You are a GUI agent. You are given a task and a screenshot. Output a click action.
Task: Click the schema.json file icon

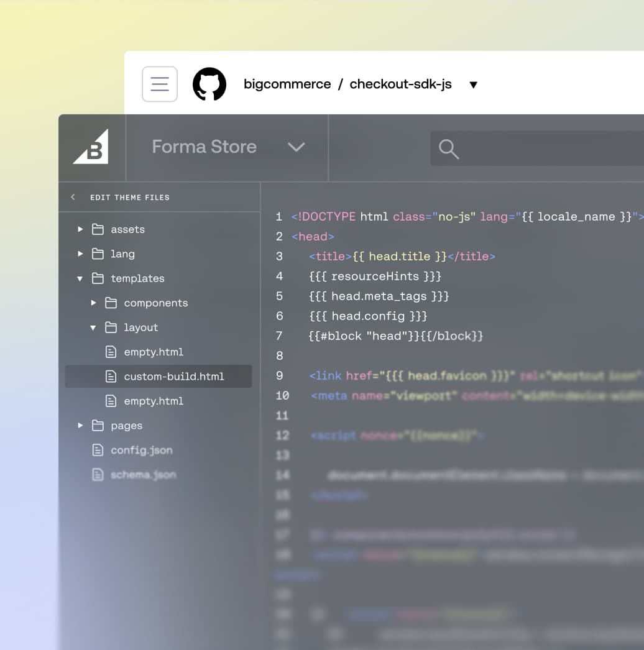pos(98,475)
